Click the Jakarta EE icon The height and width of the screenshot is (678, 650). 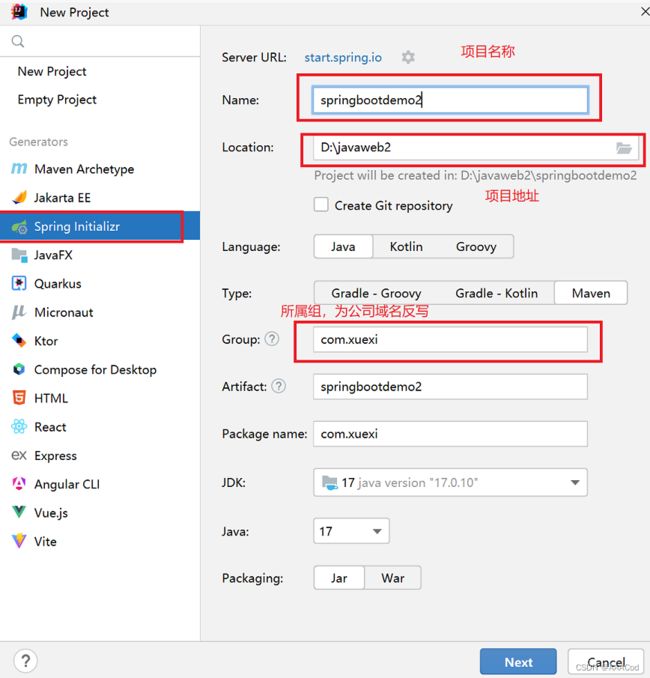(x=19, y=197)
